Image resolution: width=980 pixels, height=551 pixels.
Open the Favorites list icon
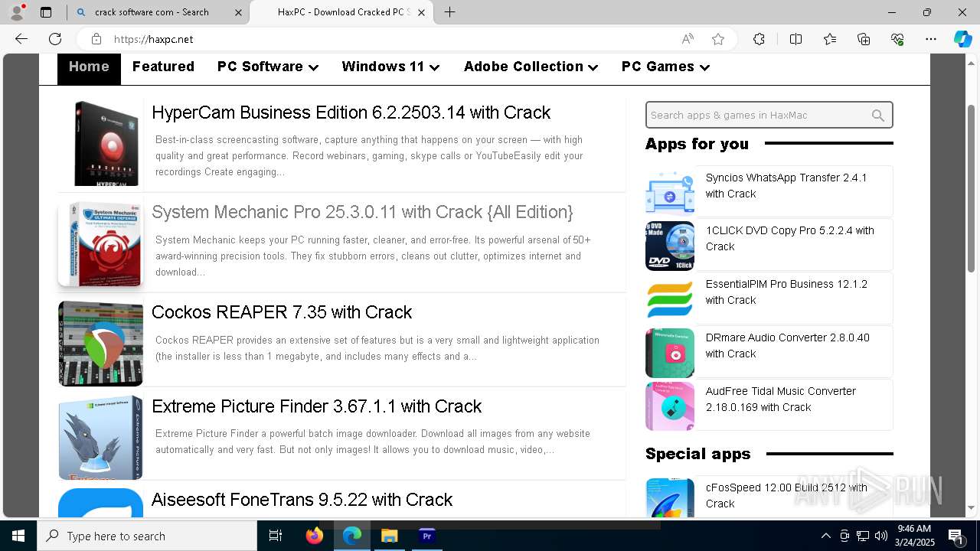830,39
